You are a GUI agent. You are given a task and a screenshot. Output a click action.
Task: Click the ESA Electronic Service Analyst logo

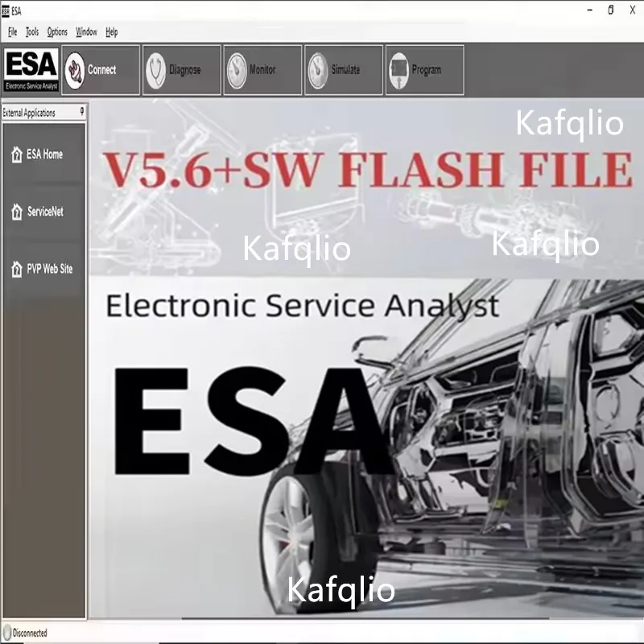coord(31,70)
